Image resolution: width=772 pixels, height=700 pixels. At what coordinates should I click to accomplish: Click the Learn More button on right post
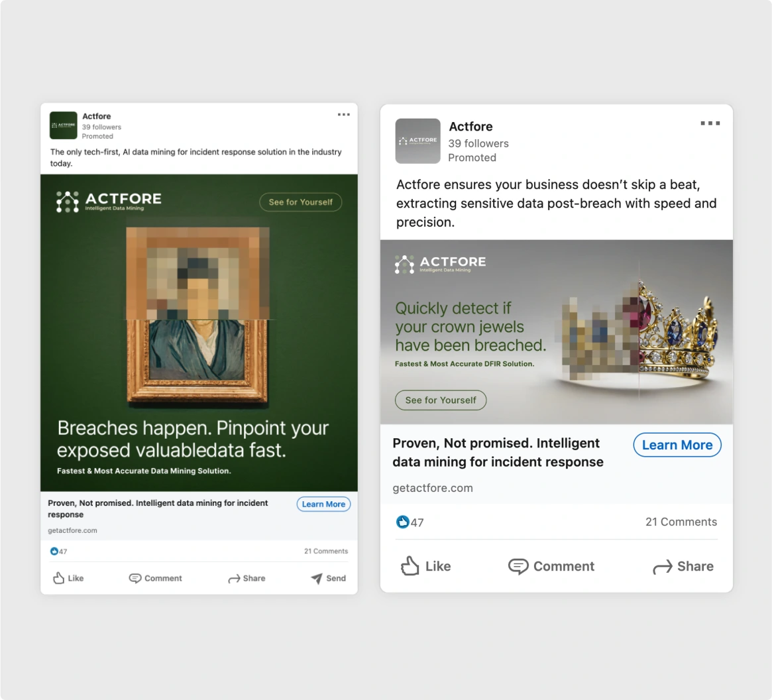pos(677,445)
